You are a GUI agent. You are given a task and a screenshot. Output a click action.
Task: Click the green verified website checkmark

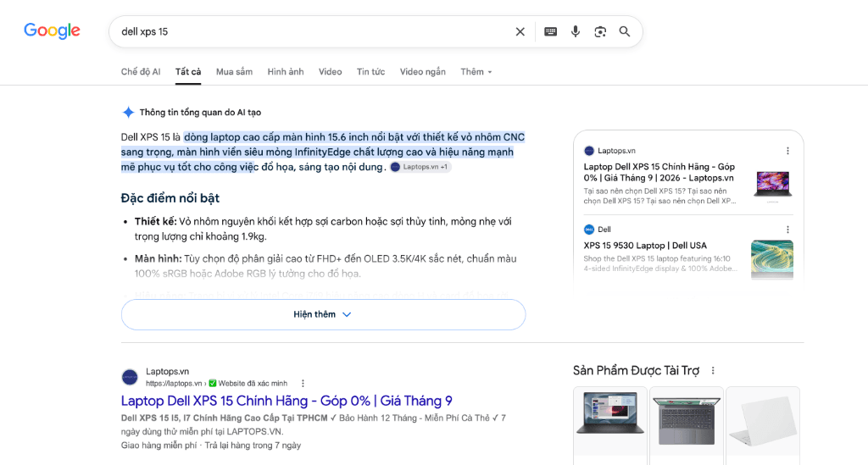pyautogui.click(x=213, y=383)
